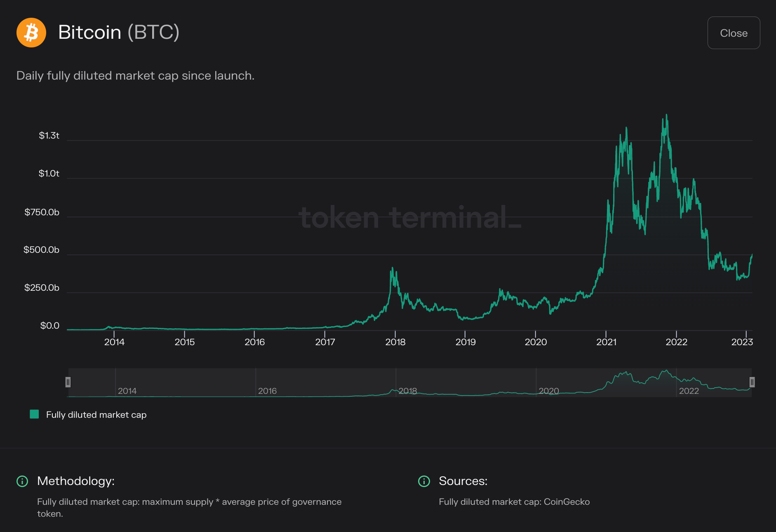The width and height of the screenshot is (776, 532).
Task: Click the info circle beside Methodology heading
Action: pyautogui.click(x=22, y=481)
